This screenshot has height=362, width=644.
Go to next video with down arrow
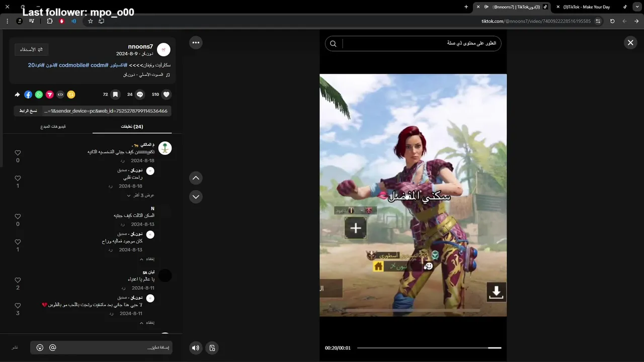(x=196, y=197)
